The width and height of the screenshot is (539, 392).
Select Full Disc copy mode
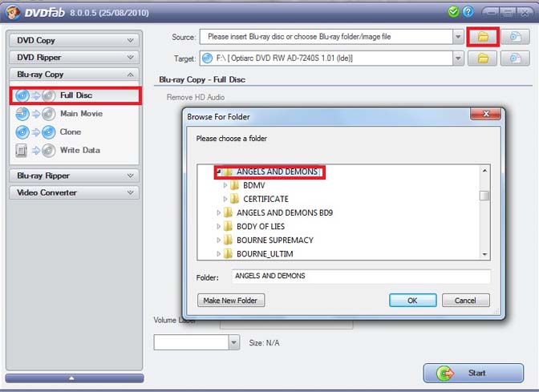pos(75,95)
